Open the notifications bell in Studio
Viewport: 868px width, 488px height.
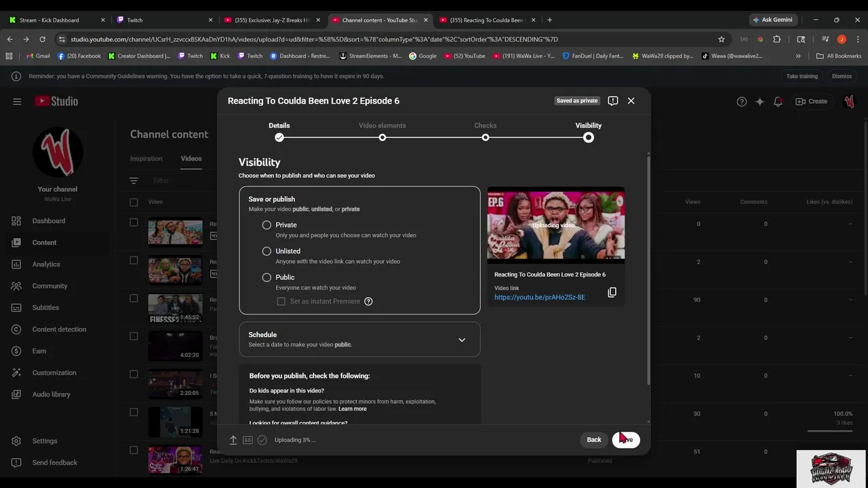click(x=778, y=101)
